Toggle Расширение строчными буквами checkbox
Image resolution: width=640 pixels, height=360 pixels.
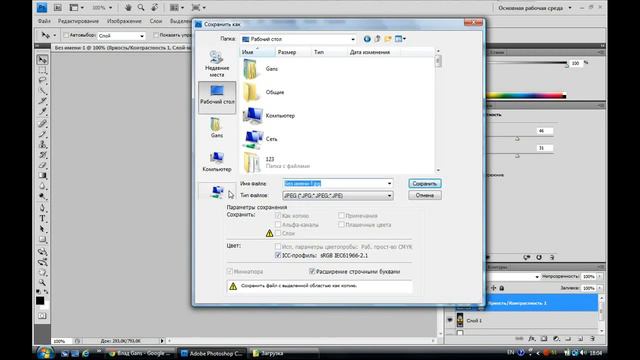[312, 271]
